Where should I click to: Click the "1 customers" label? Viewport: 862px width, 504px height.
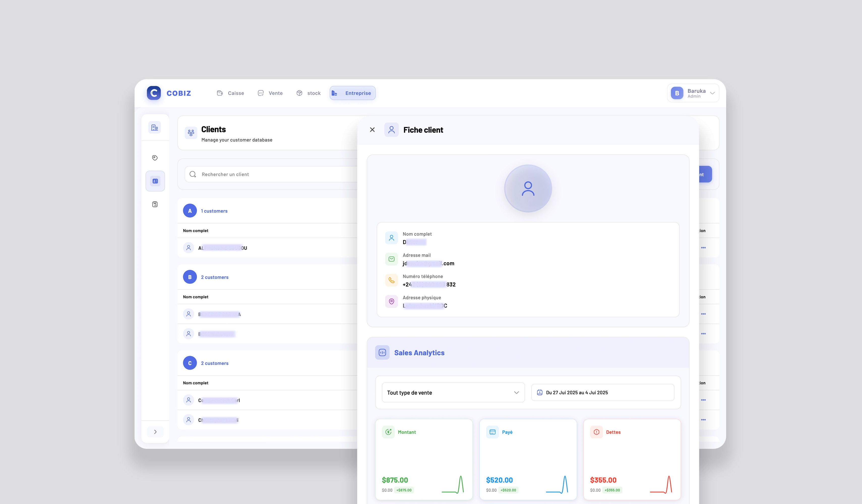click(214, 211)
